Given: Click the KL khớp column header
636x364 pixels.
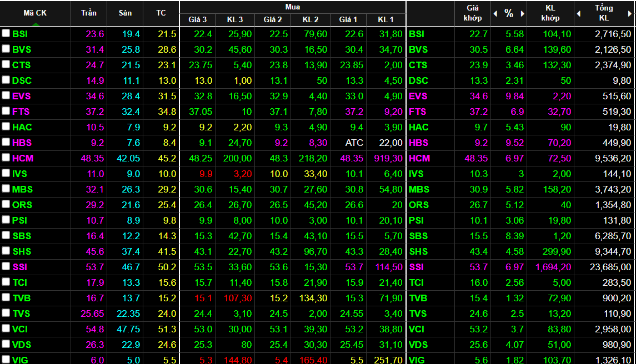Looking at the screenshot, I should (x=550, y=13).
